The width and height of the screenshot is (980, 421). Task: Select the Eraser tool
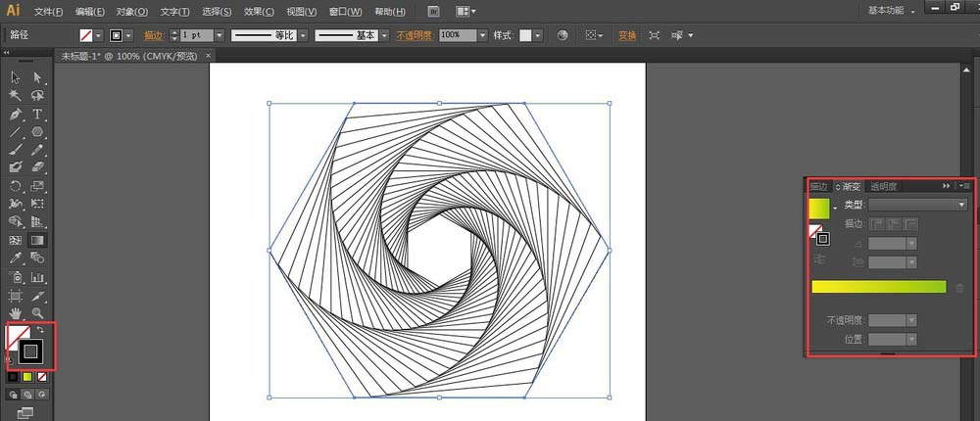pyautogui.click(x=37, y=167)
